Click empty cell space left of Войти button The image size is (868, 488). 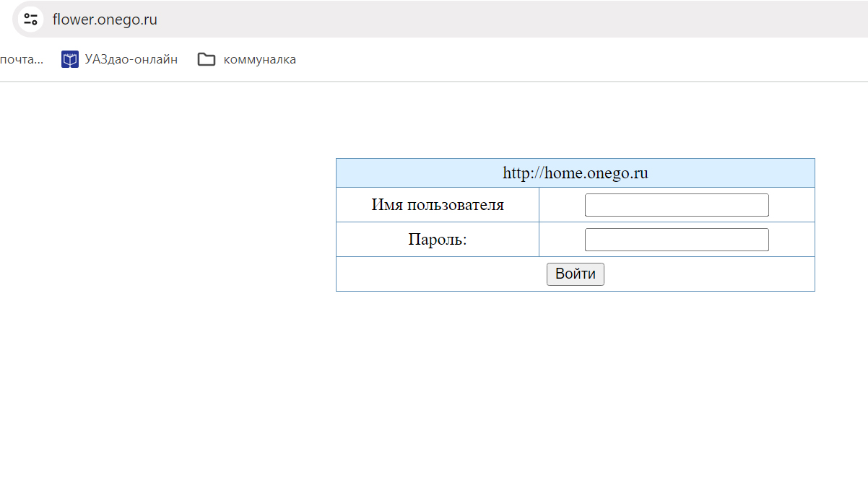pyautogui.click(x=433, y=274)
